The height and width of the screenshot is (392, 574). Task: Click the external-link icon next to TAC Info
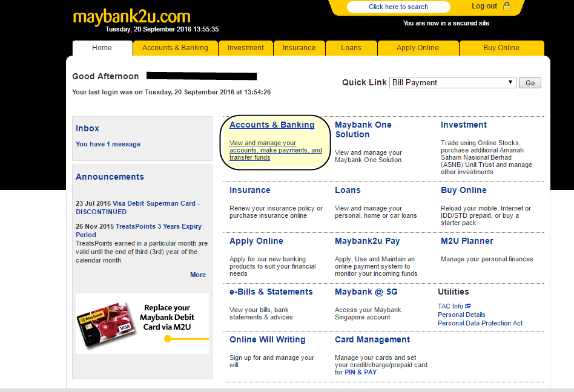pos(467,306)
